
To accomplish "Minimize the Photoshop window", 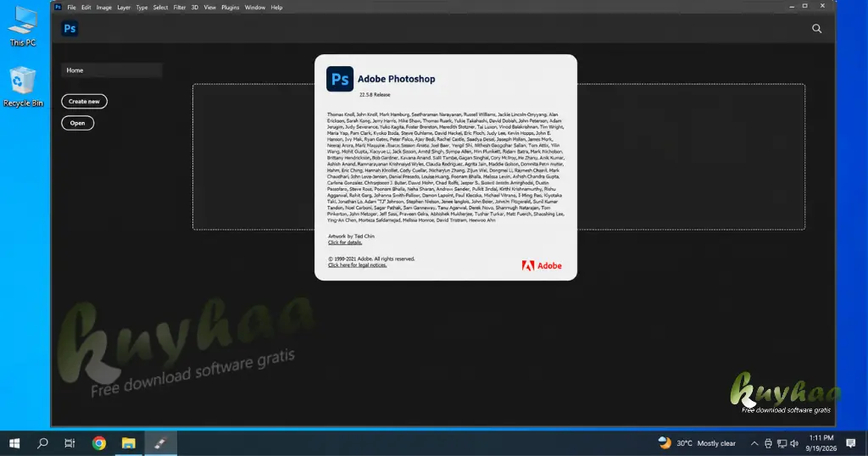I will tap(792, 6).
